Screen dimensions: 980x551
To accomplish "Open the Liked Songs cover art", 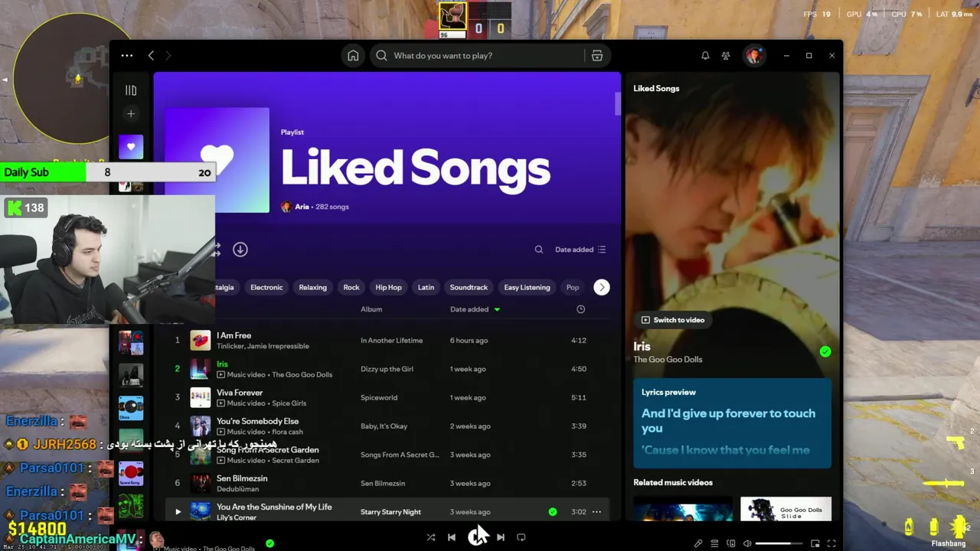I will tap(217, 160).
